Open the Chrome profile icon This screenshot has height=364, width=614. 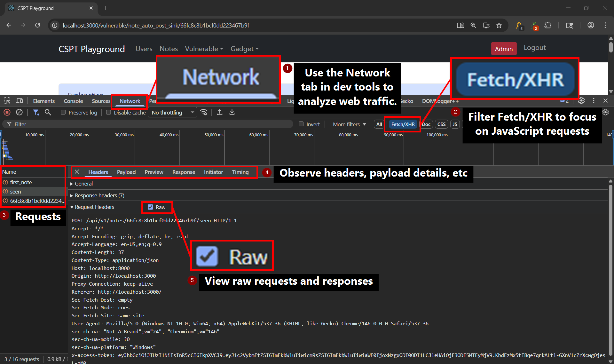(591, 25)
